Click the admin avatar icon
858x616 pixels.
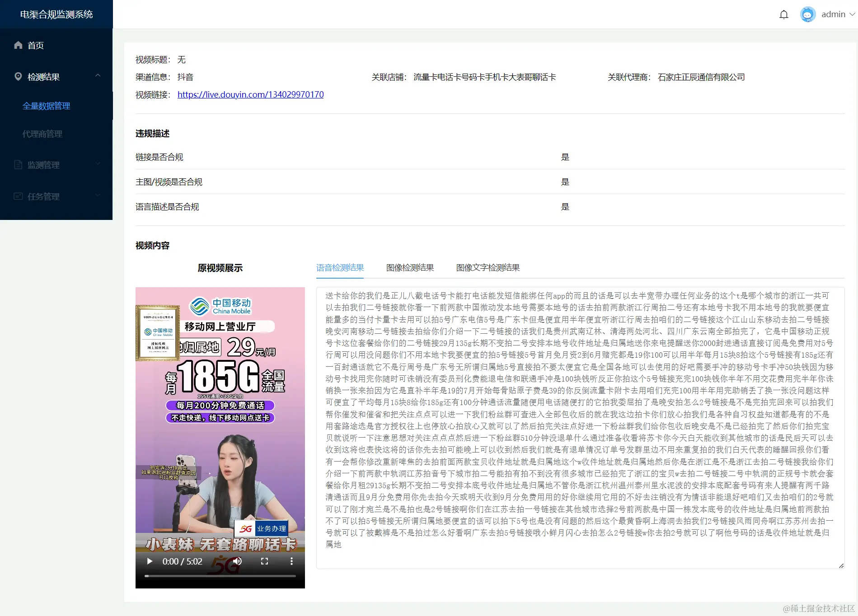coord(807,14)
